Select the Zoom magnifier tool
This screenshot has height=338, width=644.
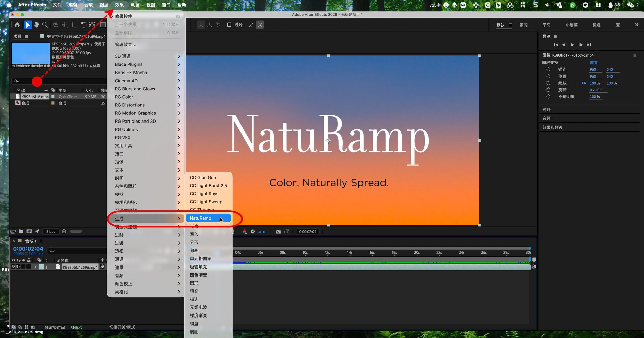(x=45, y=25)
